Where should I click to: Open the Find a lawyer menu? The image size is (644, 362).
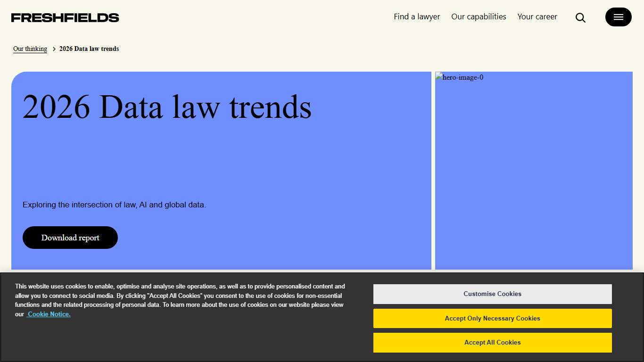click(x=417, y=16)
